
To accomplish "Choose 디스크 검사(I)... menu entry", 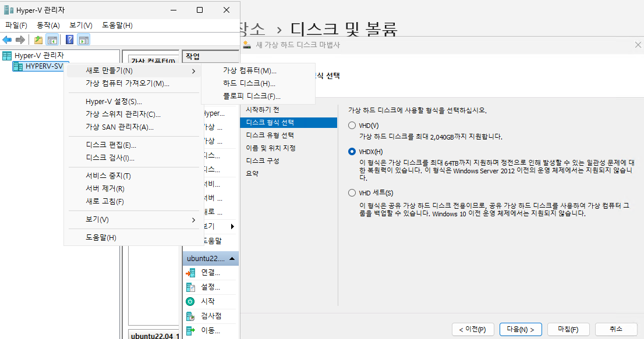I will click(133, 158).
